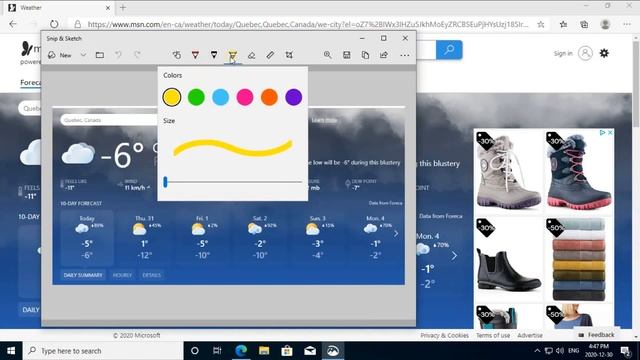Share the snip
The width and height of the screenshot is (640, 360).
[384, 55]
